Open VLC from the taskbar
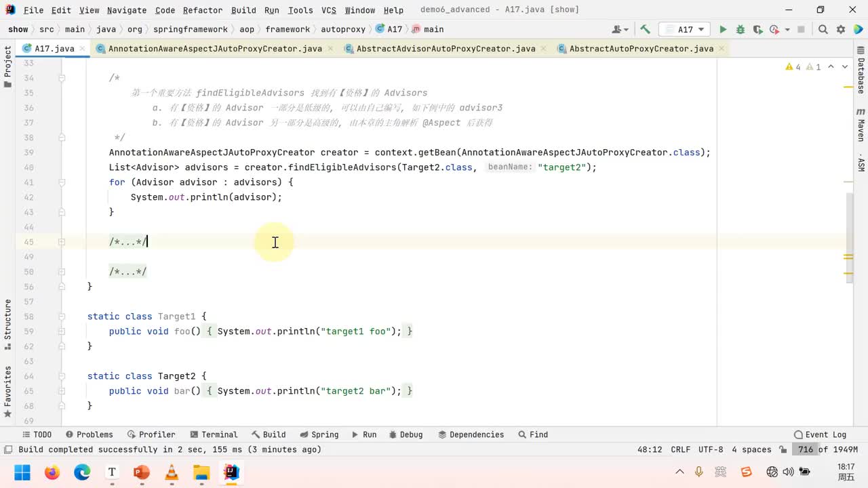Screen dimensions: 868x488 [x=172, y=472]
